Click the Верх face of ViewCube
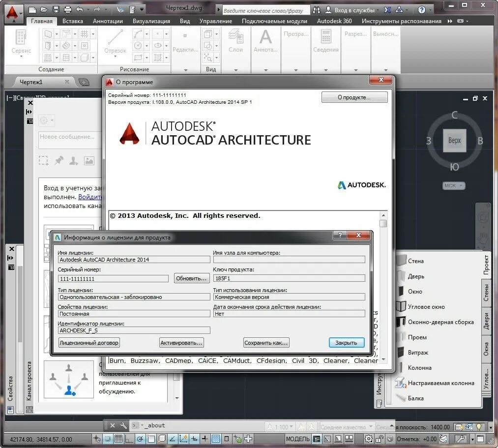Screen dimensions: 498x448 [x=454, y=141]
